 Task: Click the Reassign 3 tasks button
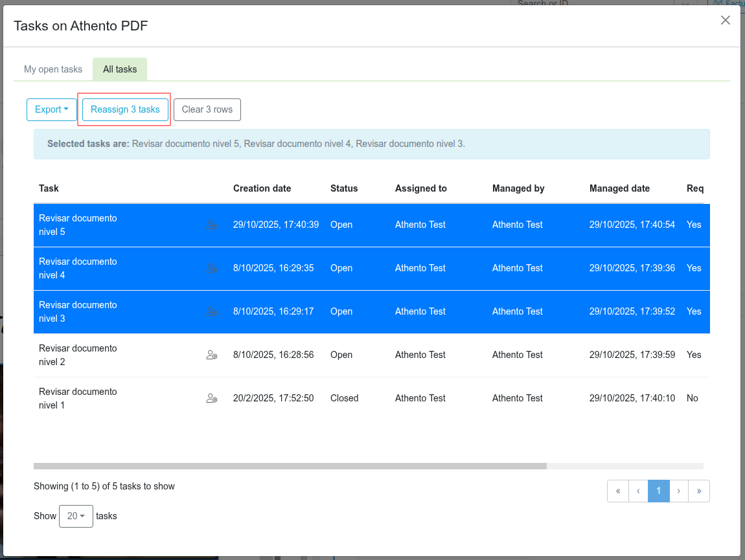125,109
